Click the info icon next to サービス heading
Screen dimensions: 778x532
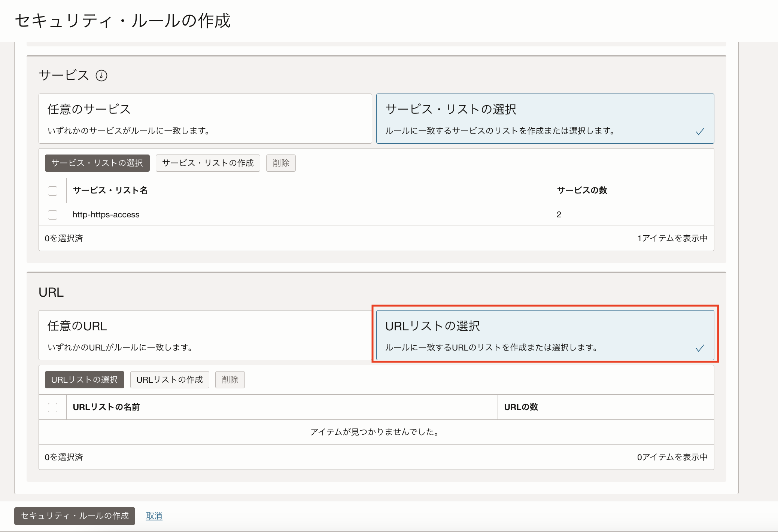(101, 76)
